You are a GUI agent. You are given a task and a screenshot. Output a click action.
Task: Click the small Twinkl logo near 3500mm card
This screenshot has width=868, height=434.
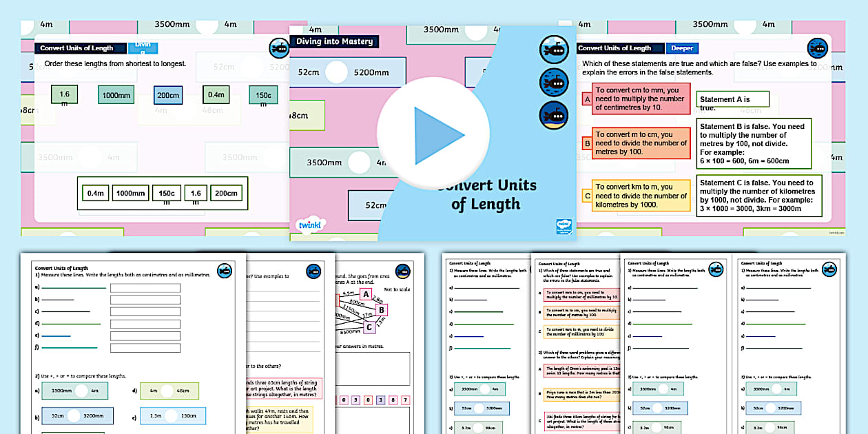point(564,227)
